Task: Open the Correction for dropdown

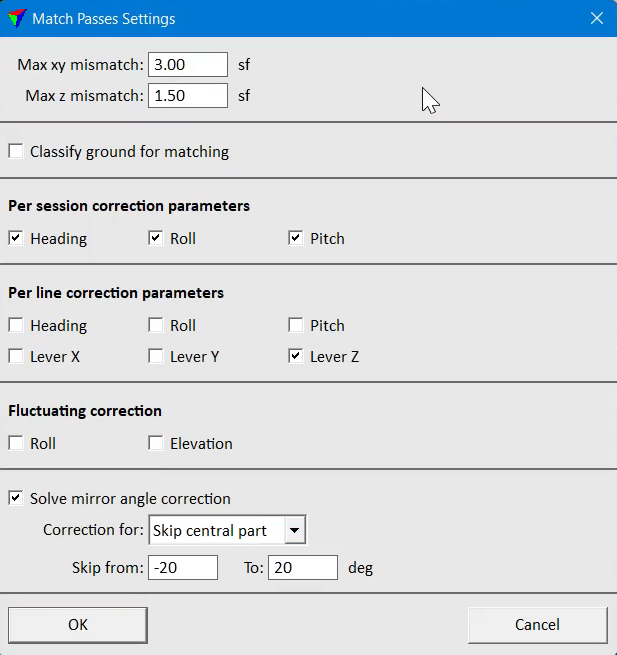Action: 227,530
